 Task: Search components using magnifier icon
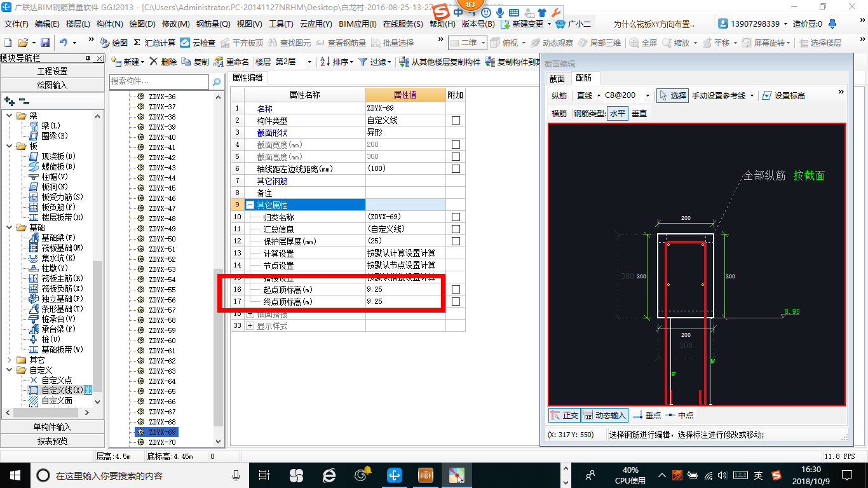pyautogui.click(x=217, y=81)
